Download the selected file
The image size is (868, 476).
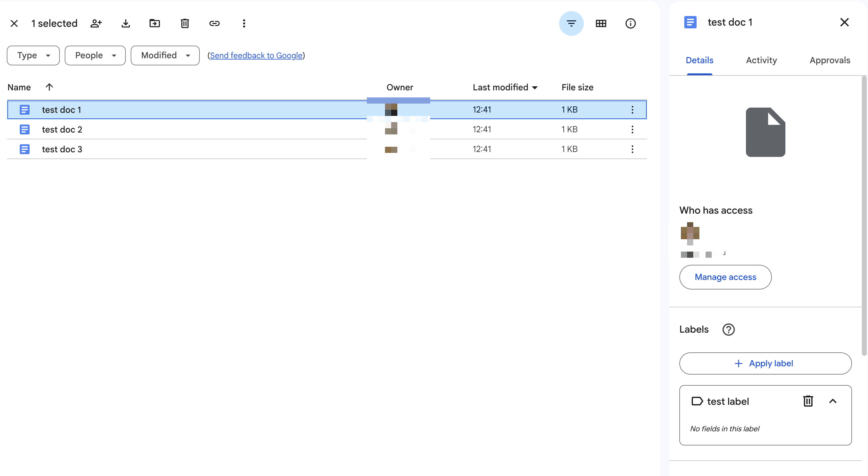point(126,23)
